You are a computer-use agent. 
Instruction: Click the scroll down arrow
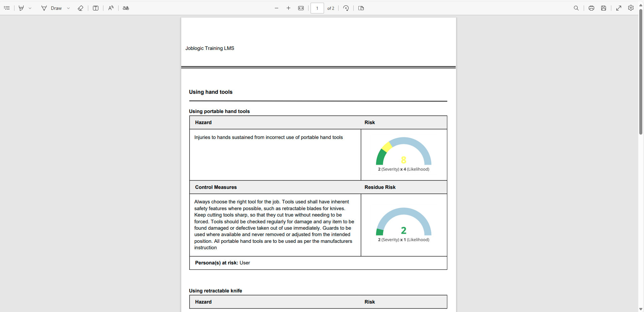641,309
